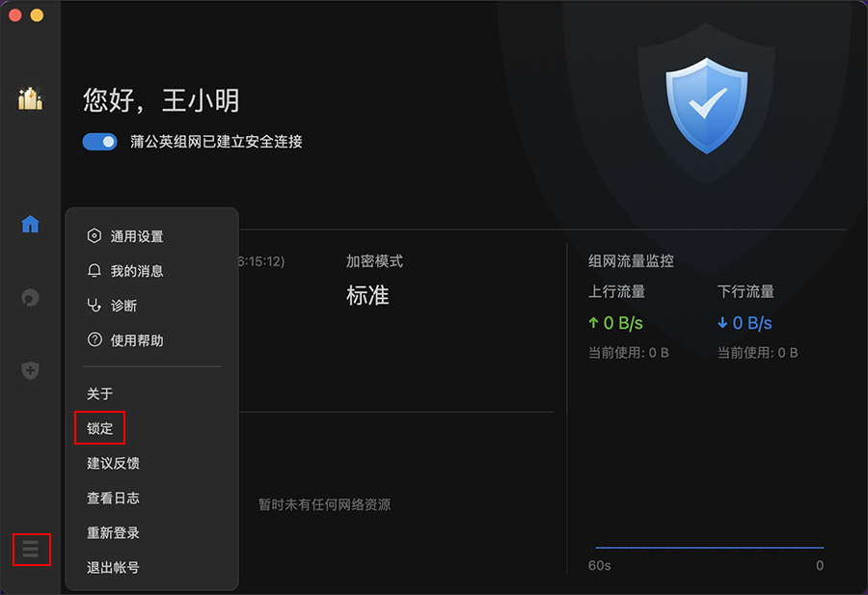Click the city skyline avatar icon
868x595 pixels.
[30, 98]
